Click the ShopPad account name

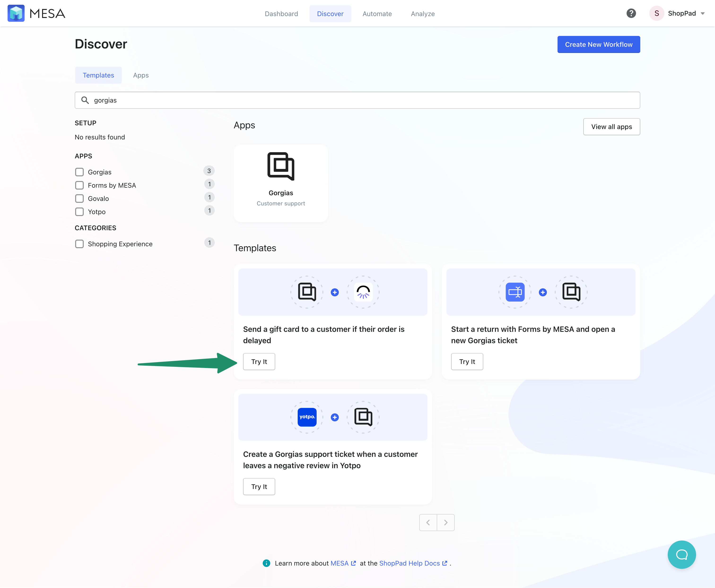(681, 13)
